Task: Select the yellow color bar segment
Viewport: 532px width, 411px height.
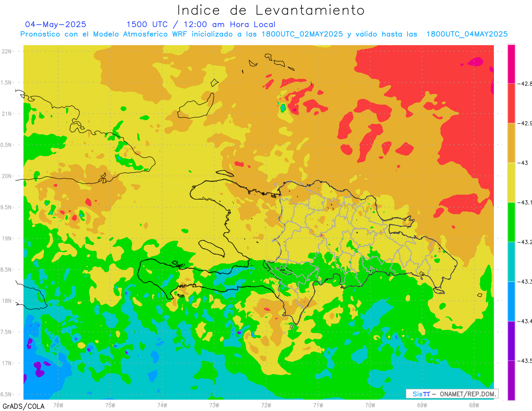Action: (511, 183)
